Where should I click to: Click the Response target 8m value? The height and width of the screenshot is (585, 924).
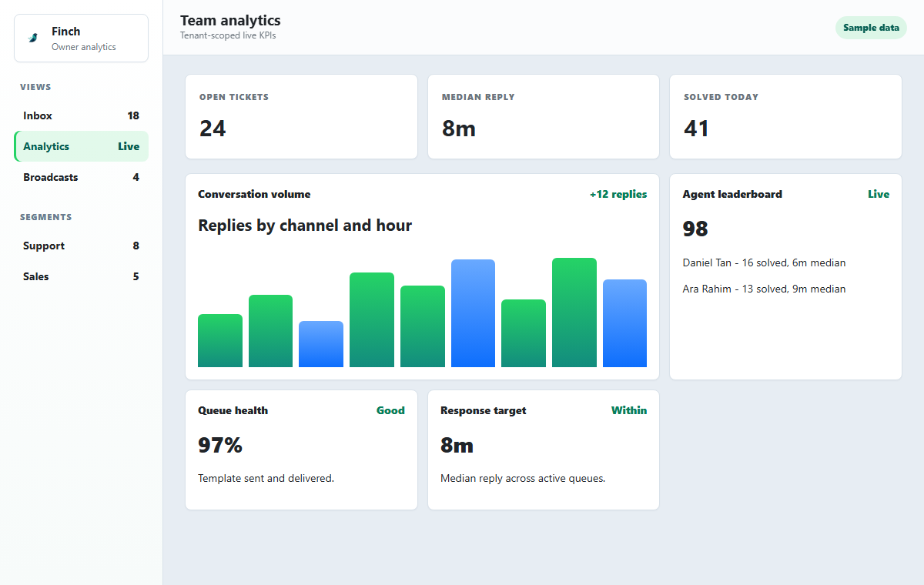pyautogui.click(x=457, y=445)
